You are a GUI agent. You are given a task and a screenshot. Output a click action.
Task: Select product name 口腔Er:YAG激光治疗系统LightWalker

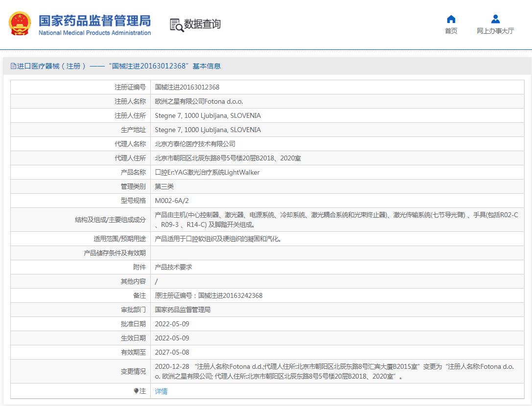click(207, 172)
